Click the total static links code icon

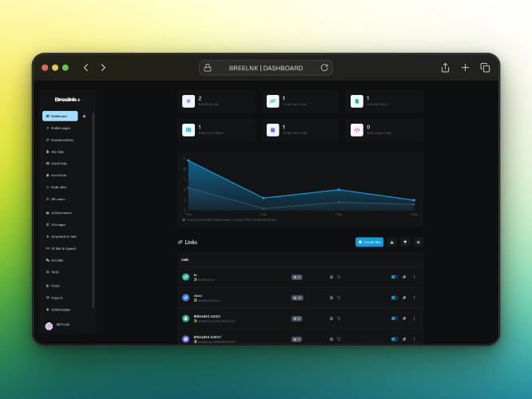point(357,130)
